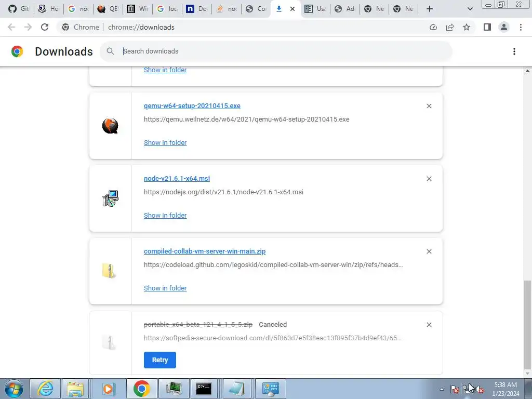Switch to the 'Usa' browser tab

[315, 9]
